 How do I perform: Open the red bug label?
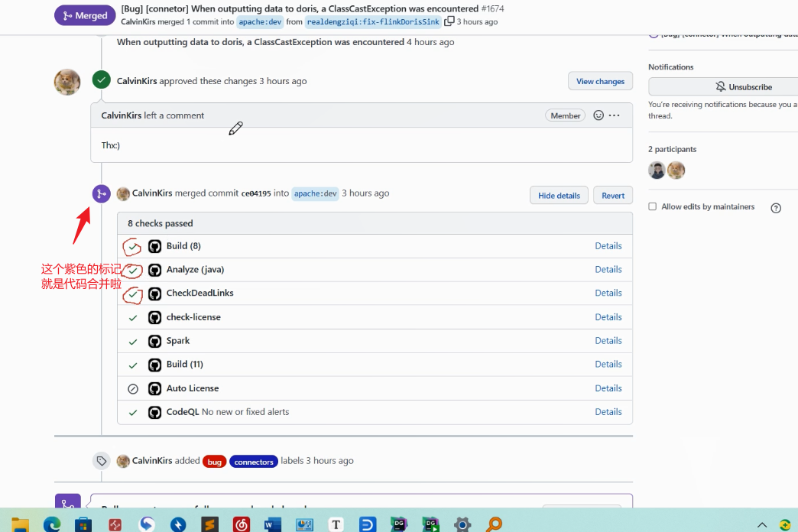214,462
